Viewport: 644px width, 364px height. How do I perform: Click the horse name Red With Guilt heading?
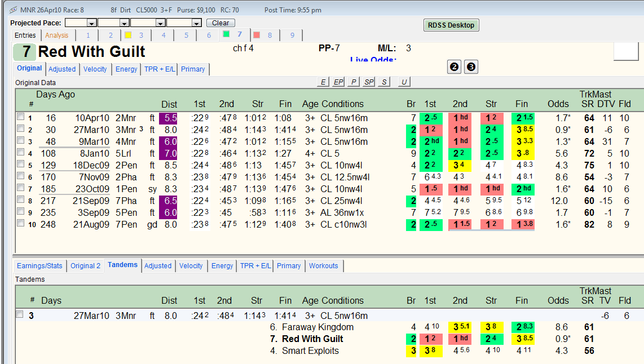click(x=91, y=52)
